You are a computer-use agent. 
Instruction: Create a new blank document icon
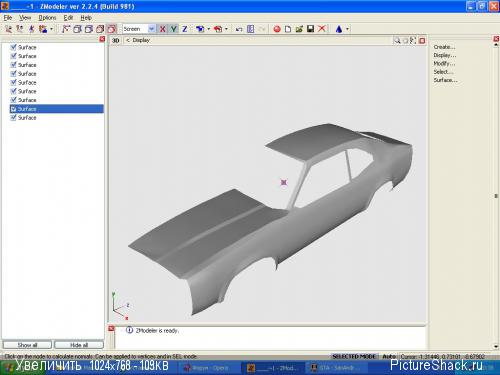coord(288,29)
